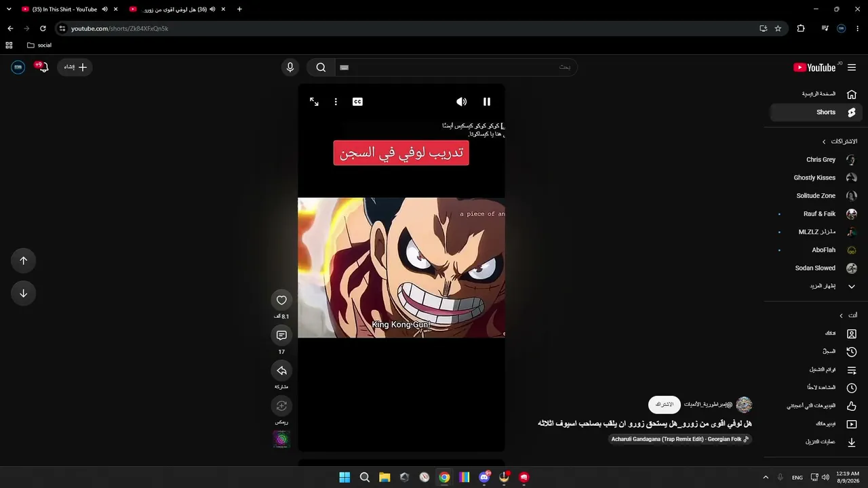The height and width of the screenshot is (488, 868).
Task: Show hidden system tray icons
Action: (x=766, y=477)
